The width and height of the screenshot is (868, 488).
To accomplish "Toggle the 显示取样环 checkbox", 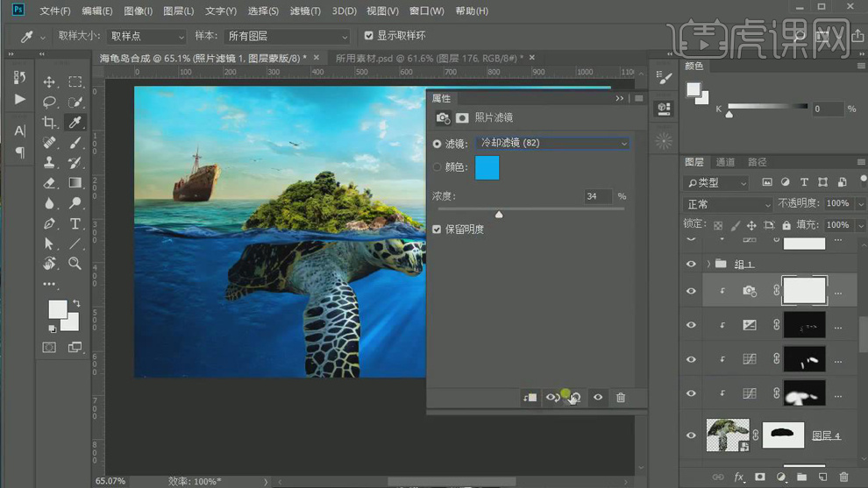I will 368,36.
